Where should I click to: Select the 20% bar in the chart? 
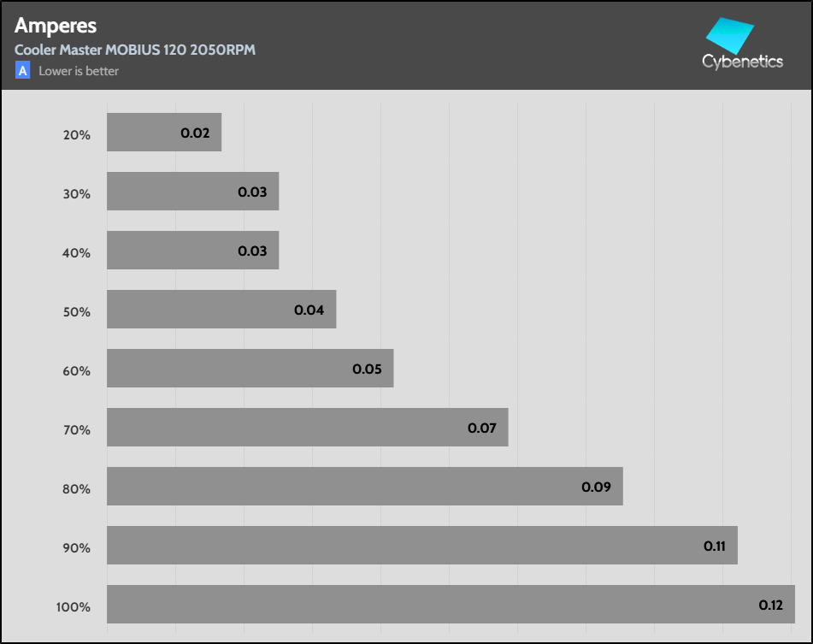point(163,133)
